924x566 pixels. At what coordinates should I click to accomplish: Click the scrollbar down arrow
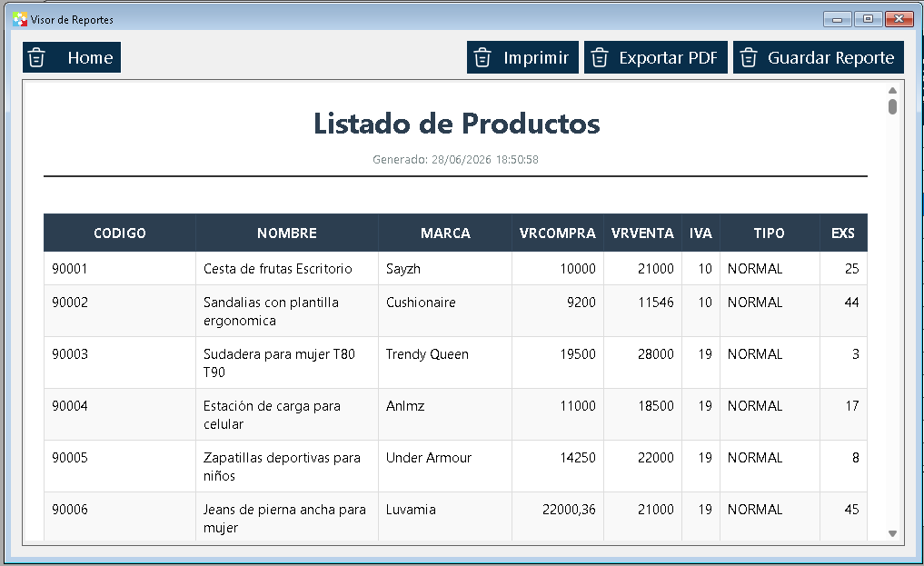(x=892, y=533)
